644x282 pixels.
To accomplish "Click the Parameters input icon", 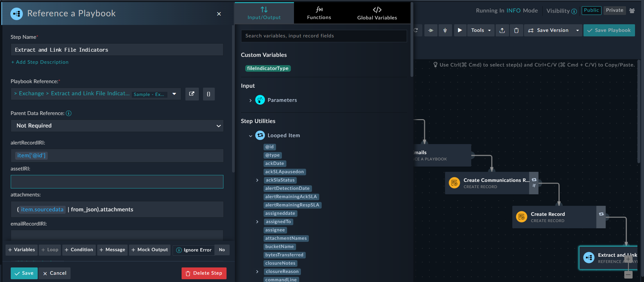I will pos(260,100).
